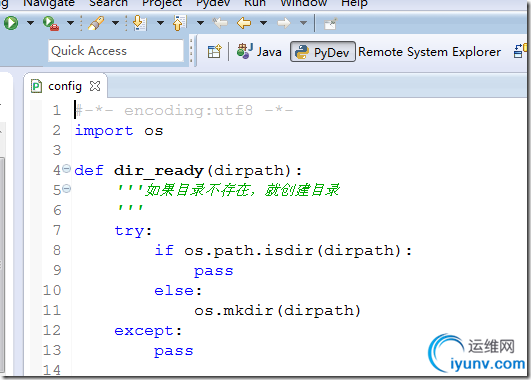Open the Run button dropdown arrow
Viewport: 531px width, 380px height.
pyautogui.click(x=30, y=23)
